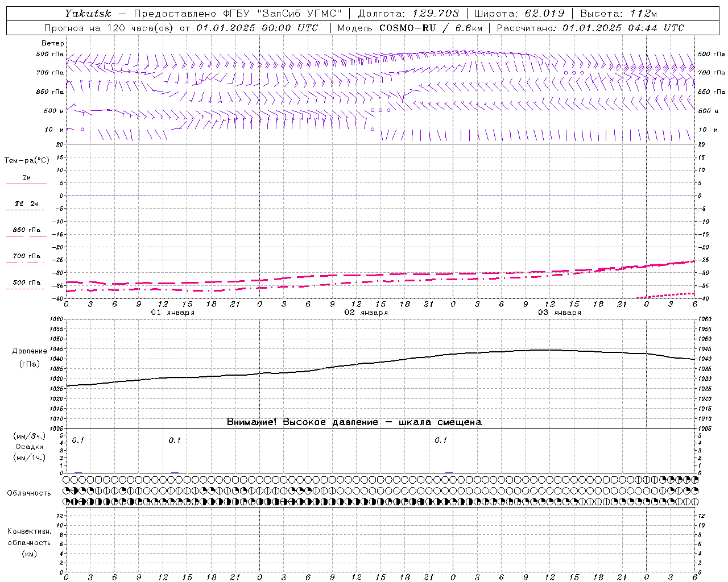The width and height of the screenshot is (728, 582).
Task: Select '500 гПа' entry in the temperature legend
Action: point(26,282)
